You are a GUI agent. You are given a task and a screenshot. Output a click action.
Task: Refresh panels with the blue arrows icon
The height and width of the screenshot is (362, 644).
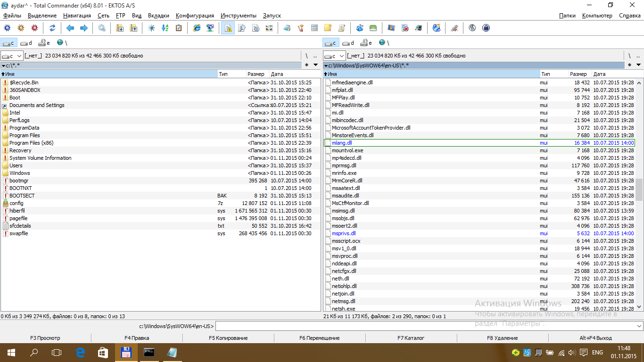(52, 28)
